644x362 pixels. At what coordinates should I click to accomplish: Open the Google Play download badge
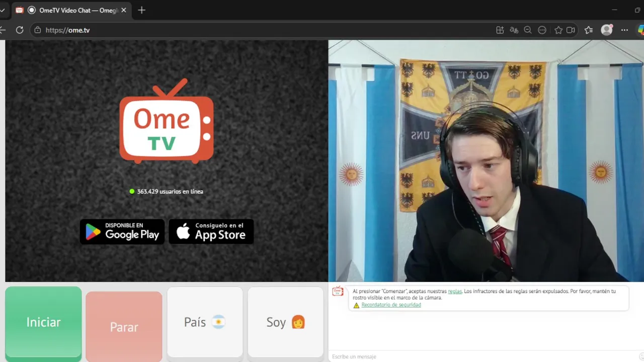(x=122, y=232)
